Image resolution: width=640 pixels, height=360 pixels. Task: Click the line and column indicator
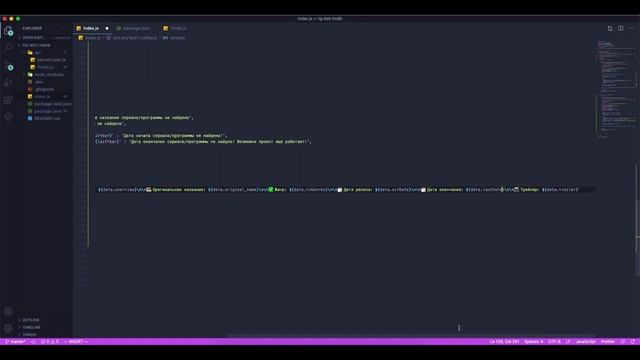tap(504, 342)
